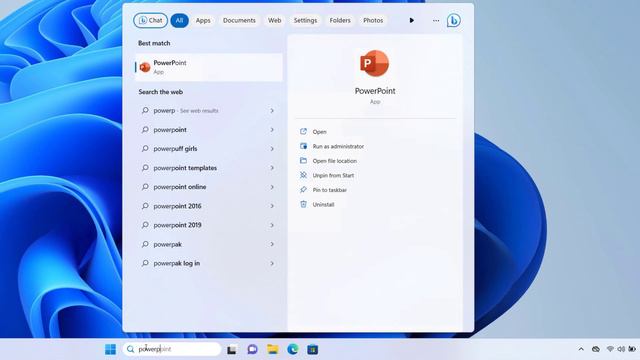Choose Open file location
The height and width of the screenshot is (360, 640).
click(334, 161)
